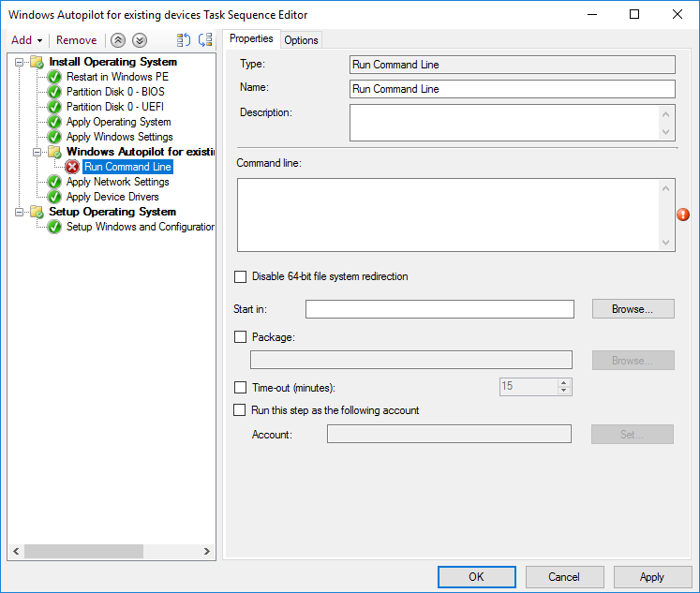Viewport: 700px width, 593px height.
Task: Select the Restart in Windows PE step
Action: (117, 77)
